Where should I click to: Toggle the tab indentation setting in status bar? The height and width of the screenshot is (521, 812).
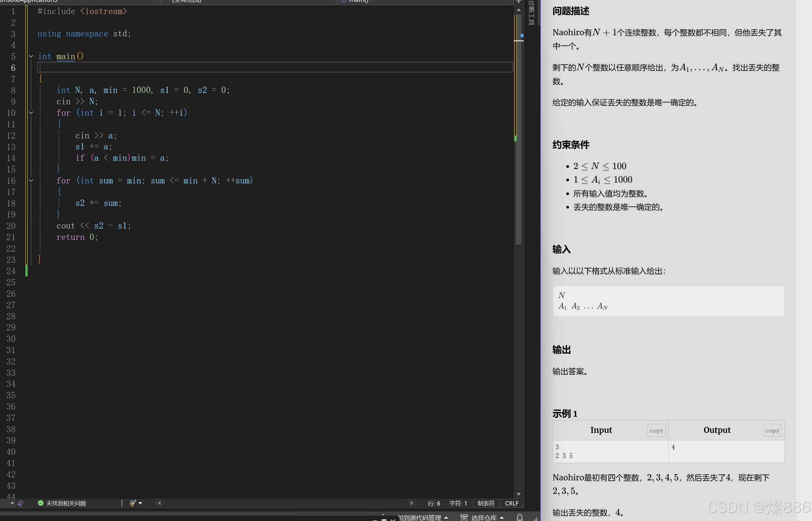pos(486,503)
